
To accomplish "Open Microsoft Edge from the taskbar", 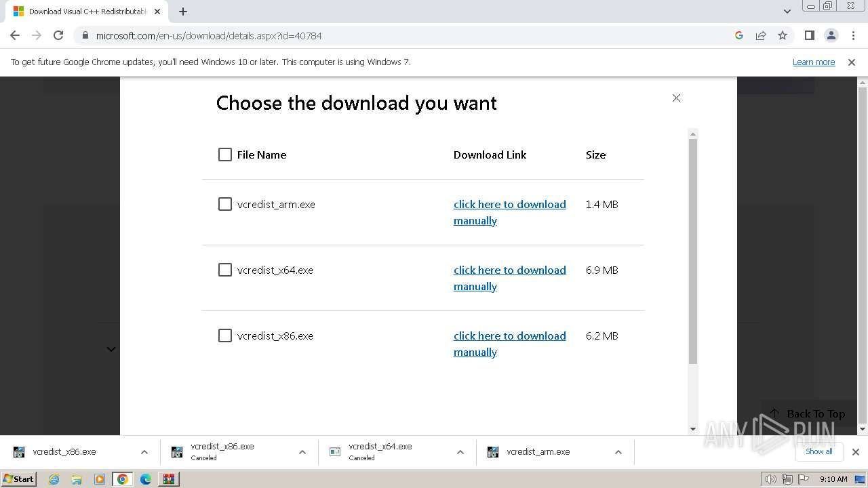I will point(146,479).
